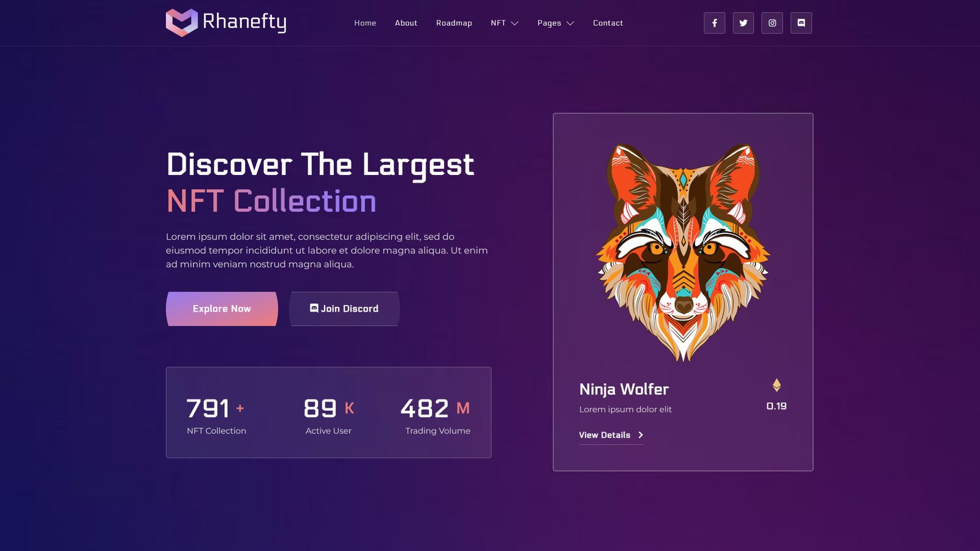
Task: Click the Join Discord button
Action: [x=344, y=309]
